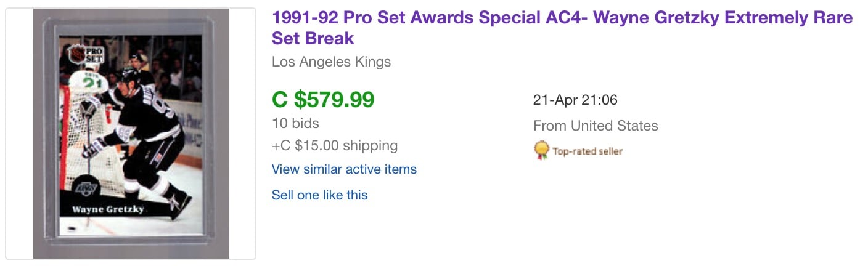
Task: Open the Wayne Gretzky card thumbnail
Action: pyautogui.click(x=131, y=134)
